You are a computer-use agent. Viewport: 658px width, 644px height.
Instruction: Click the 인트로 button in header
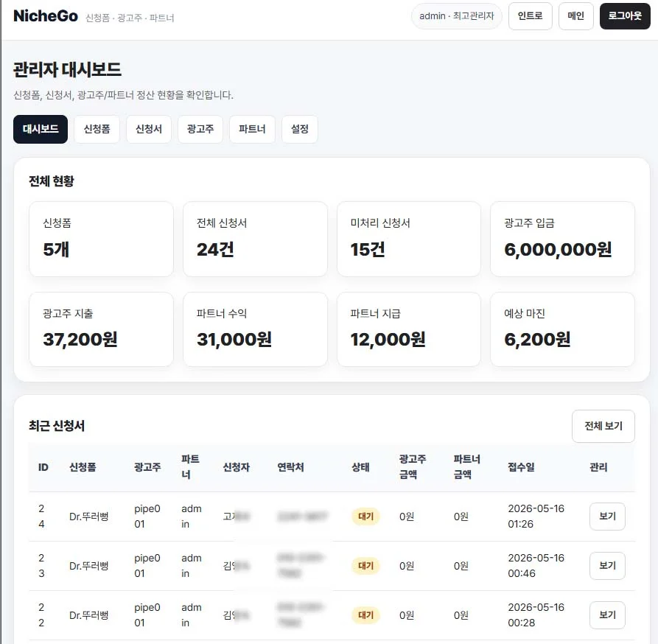pyautogui.click(x=530, y=16)
